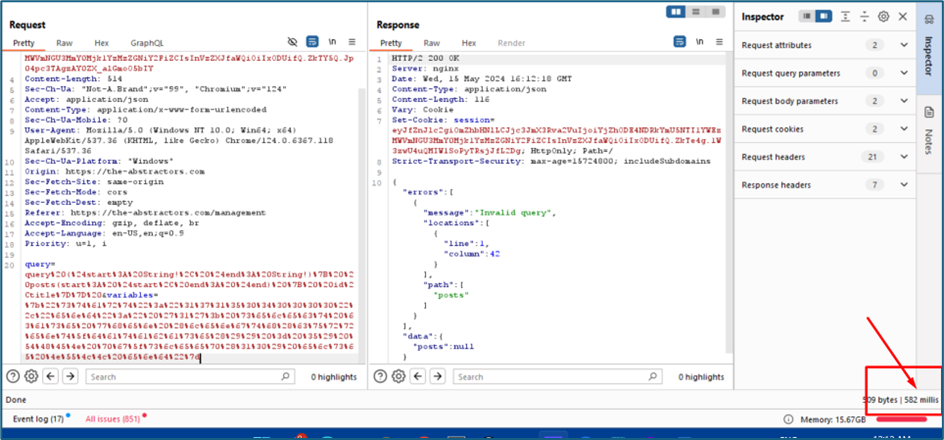
Task: Switch to the Request Hex tab
Action: (x=102, y=43)
